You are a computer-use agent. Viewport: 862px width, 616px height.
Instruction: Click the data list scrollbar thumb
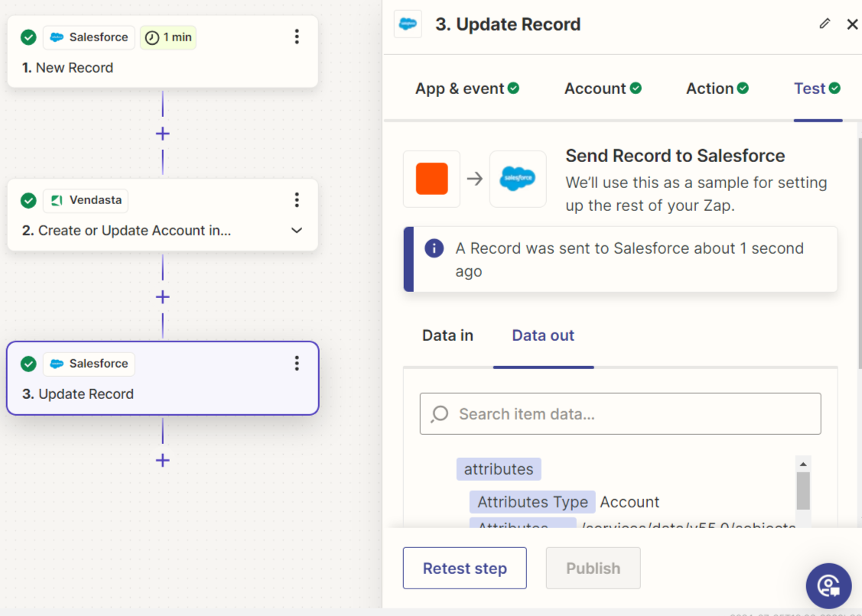(803, 491)
